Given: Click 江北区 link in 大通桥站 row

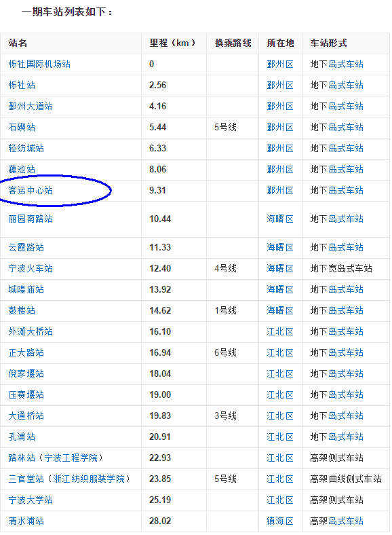Looking at the screenshot, I should coord(280,416).
